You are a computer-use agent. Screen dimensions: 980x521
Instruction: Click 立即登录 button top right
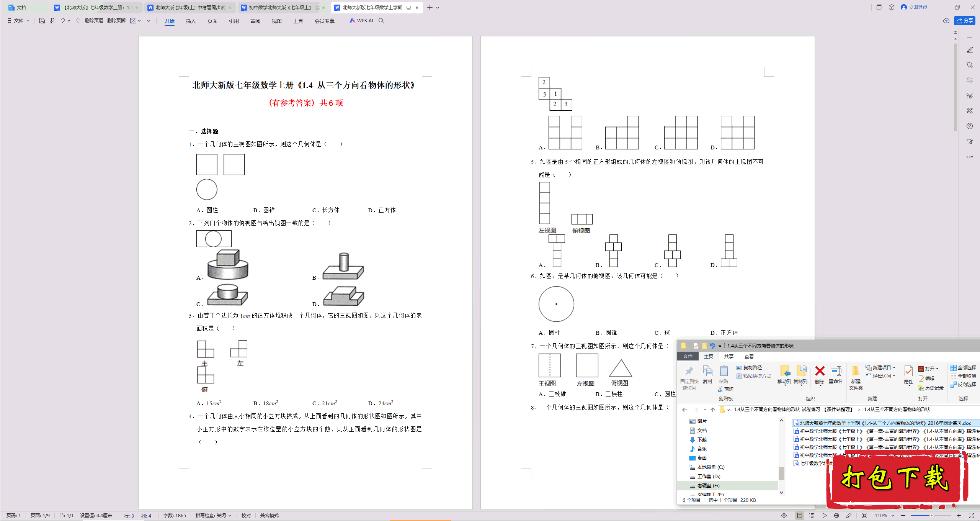tap(914, 7)
